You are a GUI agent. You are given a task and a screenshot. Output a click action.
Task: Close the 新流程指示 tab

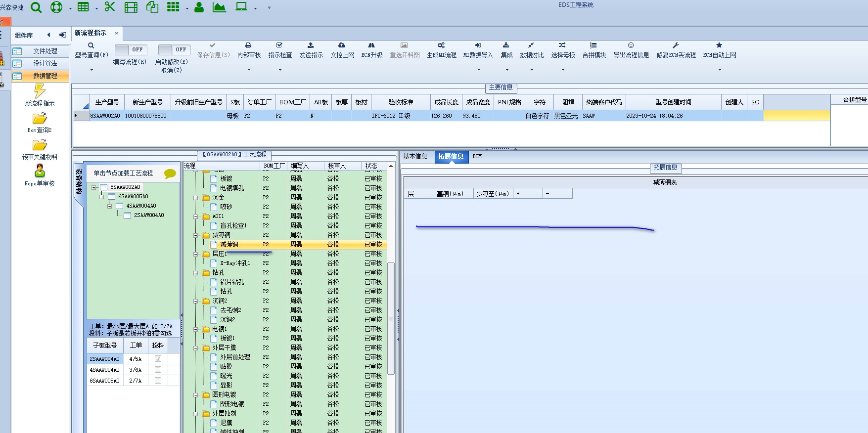click(x=117, y=33)
